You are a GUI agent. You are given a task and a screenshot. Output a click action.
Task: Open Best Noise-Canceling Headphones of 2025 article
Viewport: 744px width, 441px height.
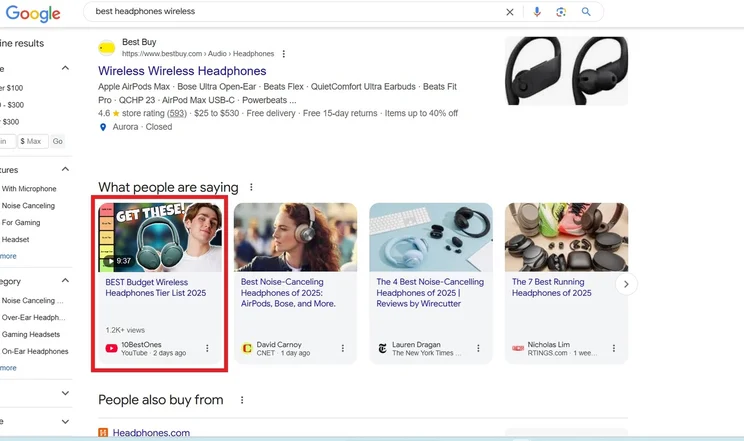pyautogui.click(x=288, y=292)
